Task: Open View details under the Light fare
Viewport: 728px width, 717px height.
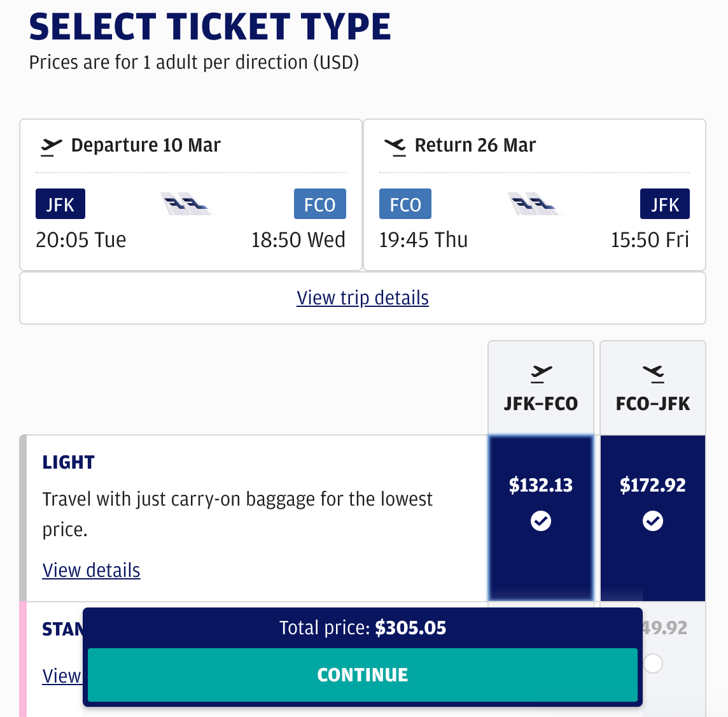Action: 91,570
